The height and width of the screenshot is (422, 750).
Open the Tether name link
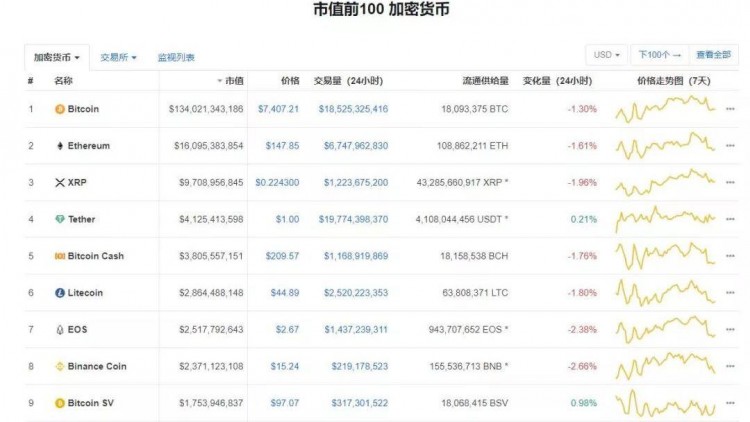click(81, 219)
